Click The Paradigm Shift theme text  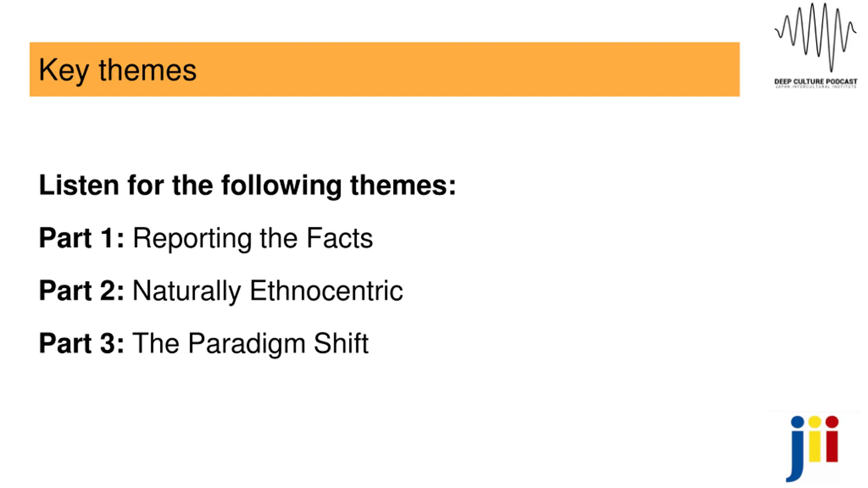pyautogui.click(x=250, y=344)
